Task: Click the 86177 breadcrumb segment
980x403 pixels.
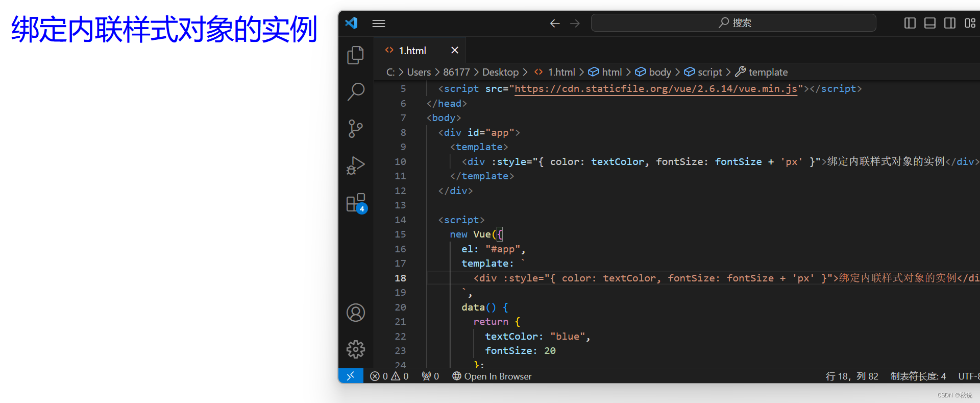Action: (x=456, y=72)
